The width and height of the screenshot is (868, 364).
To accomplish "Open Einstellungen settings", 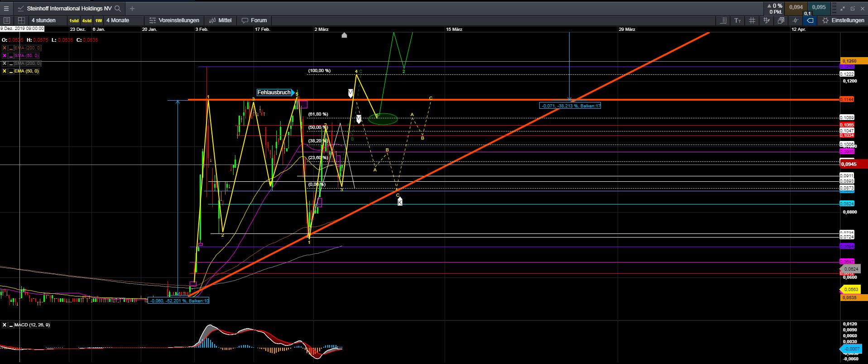I will click(x=843, y=20).
